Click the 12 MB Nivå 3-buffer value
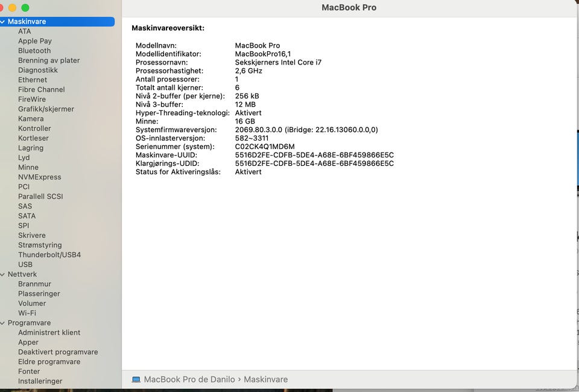The width and height of the screenshot is (579, 392). point(245,104)
